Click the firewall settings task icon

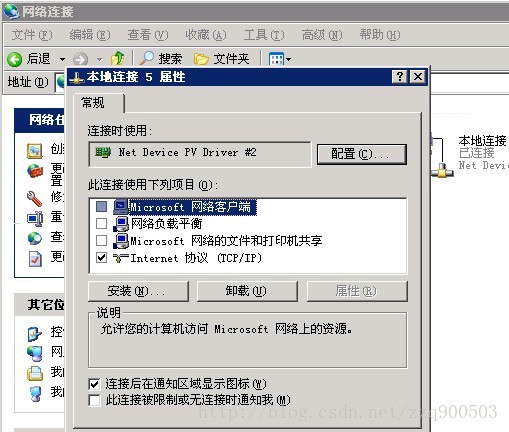[35, 172]
